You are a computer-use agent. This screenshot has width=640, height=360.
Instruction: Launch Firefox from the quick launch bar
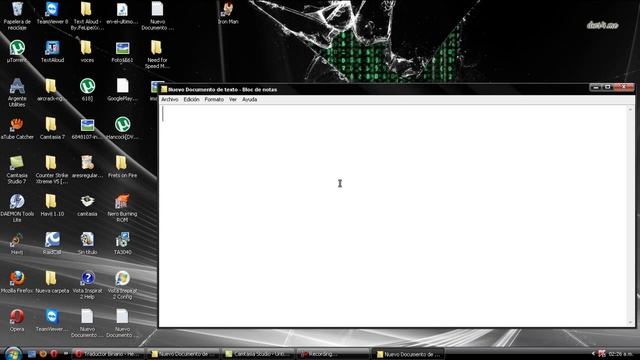point(43,354)
